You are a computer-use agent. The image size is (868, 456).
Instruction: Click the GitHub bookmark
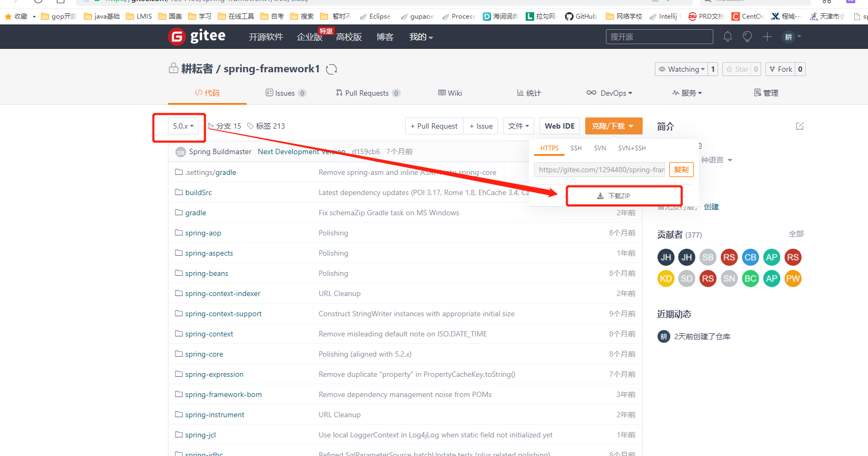(581, 16)
